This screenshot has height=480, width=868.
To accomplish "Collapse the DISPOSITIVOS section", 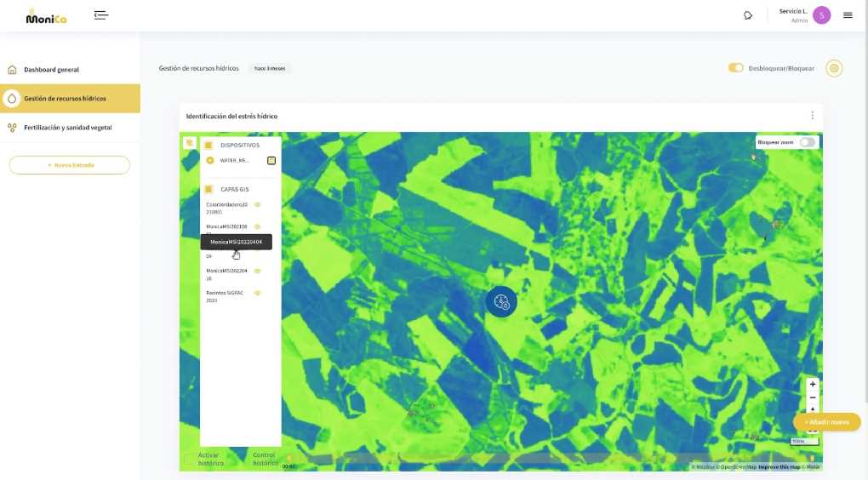I will [208, 145].
